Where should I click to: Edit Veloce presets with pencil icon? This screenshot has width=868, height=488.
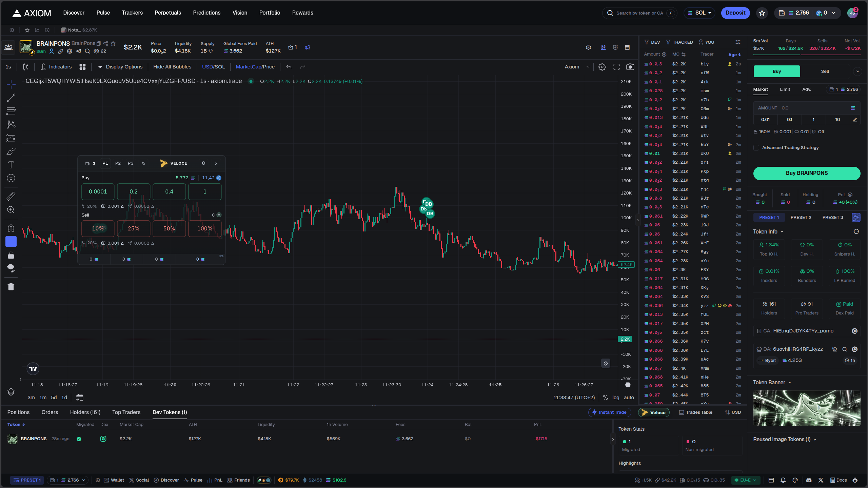143,163
